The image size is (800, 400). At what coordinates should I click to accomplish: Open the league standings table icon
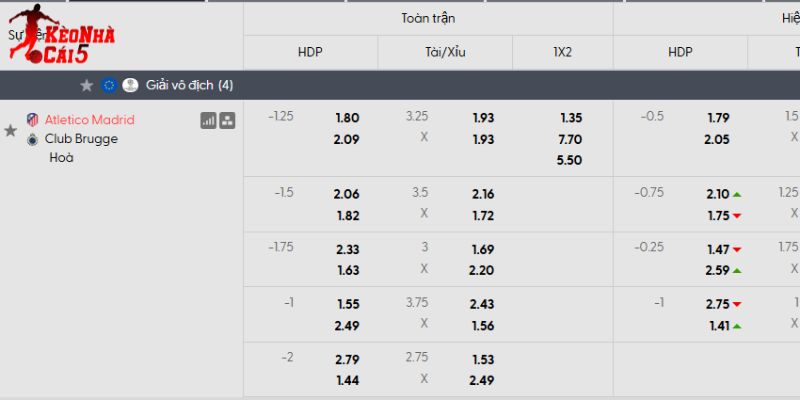(x=227, y=120)
